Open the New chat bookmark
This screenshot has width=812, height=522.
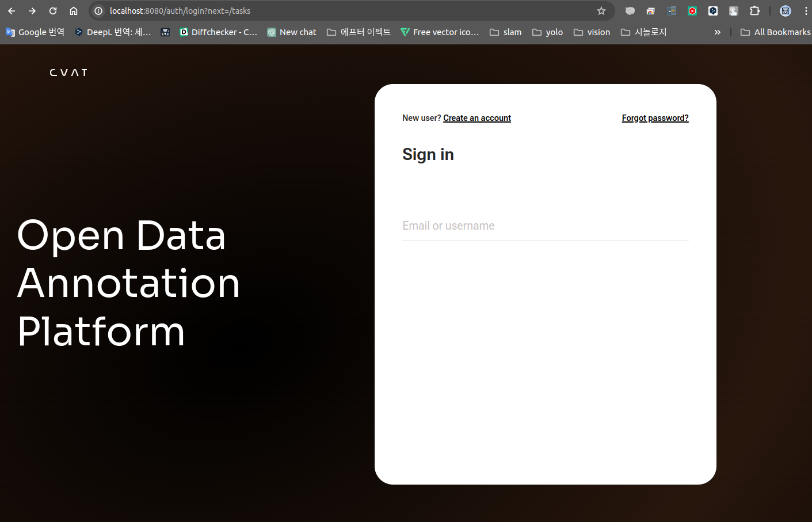[292, 32]
